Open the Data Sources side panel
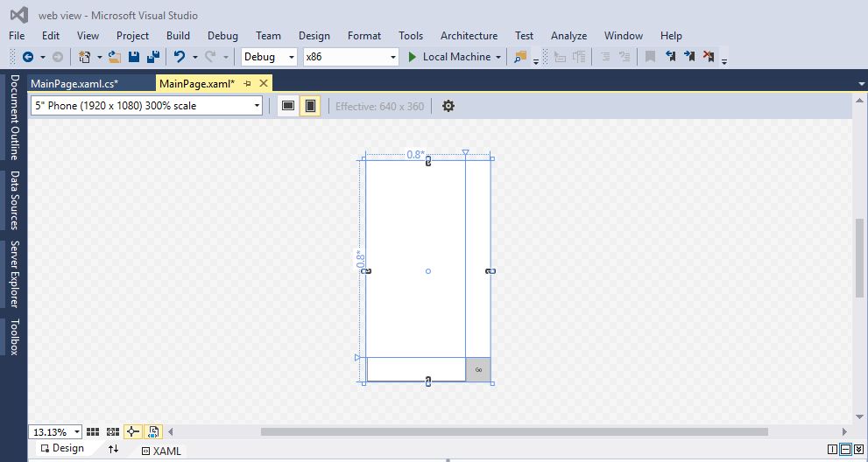The image size is (868, 462). click(x=14, y=200)
